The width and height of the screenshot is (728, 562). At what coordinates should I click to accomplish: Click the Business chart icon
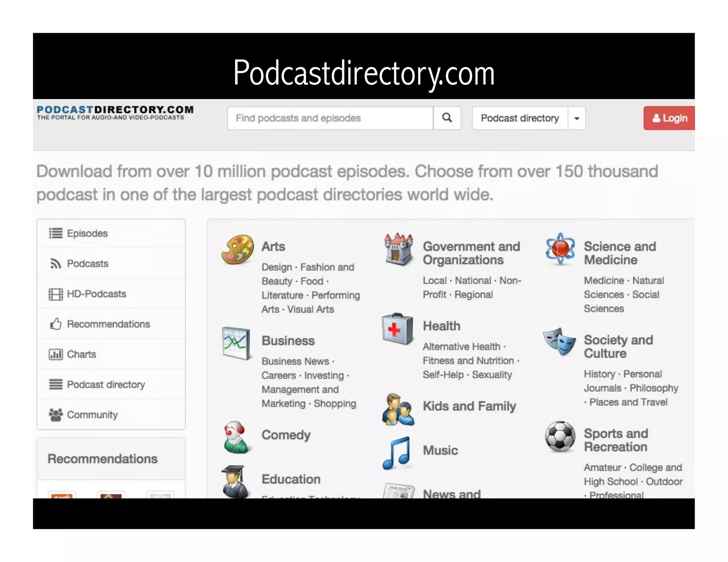[x=236, y=343]
